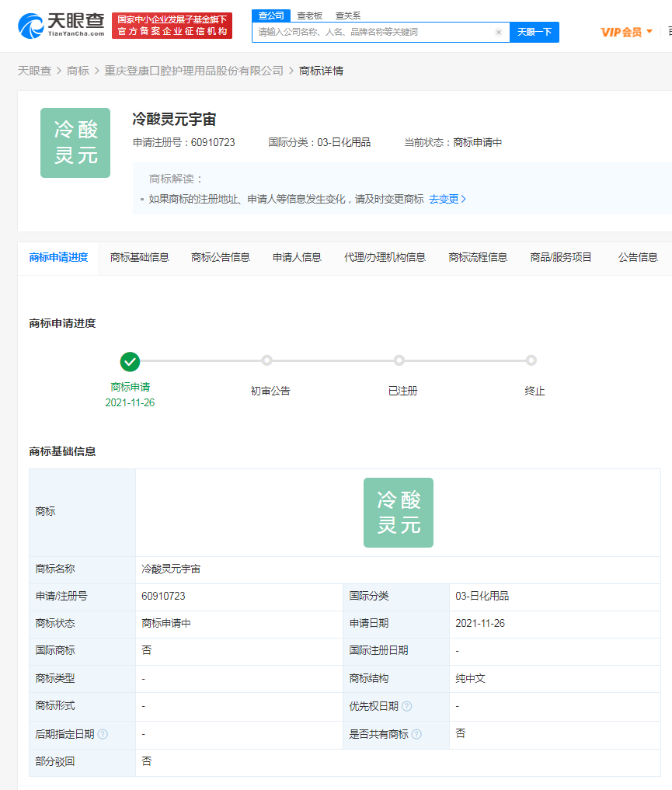The height and width of the screenshot is (790, 672).
Task: Switch to the 查关系 search tab
Action: [x=347, y=16]
